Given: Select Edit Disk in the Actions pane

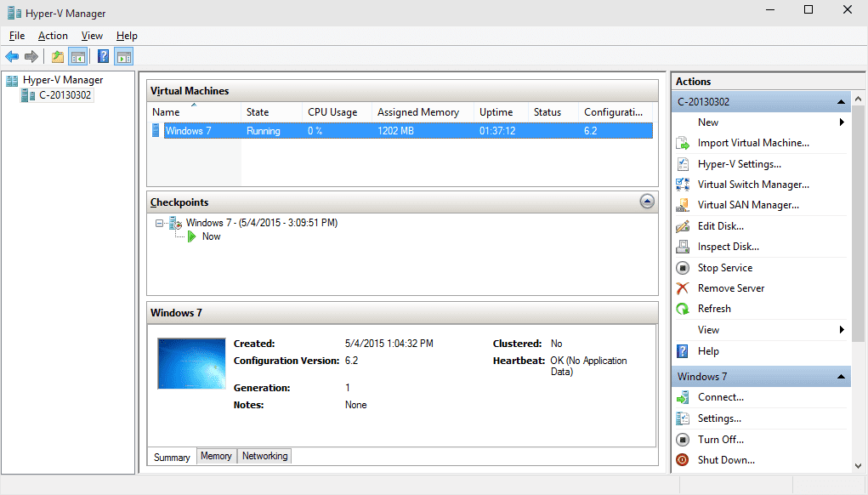Looking at the screenshot, I should point(722,225).
